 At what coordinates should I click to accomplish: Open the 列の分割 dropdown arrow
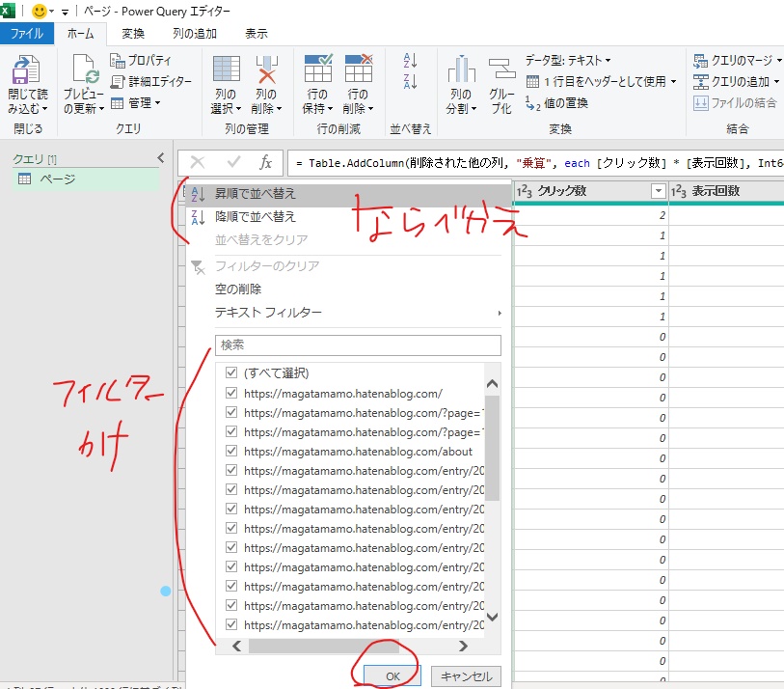tap(474, 109)
